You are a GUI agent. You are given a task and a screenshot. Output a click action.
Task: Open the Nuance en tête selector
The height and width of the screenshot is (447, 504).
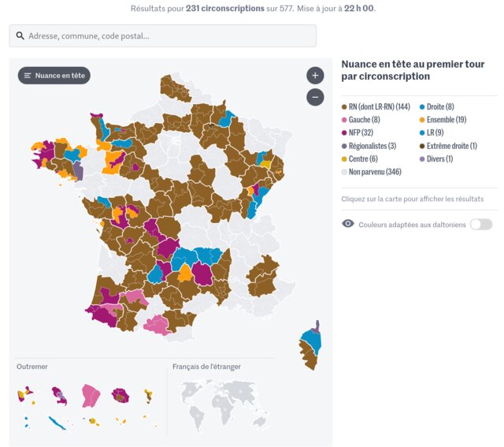pyautogui.click(x=54, y=76)
